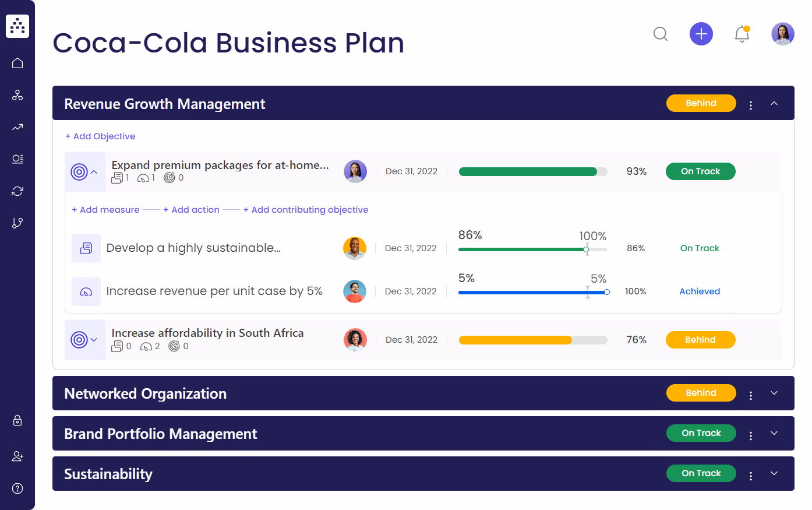This screenshot has height=510, width=812.
Task: Select the org network icon in the sidebar
Action: tap(17, 95)
